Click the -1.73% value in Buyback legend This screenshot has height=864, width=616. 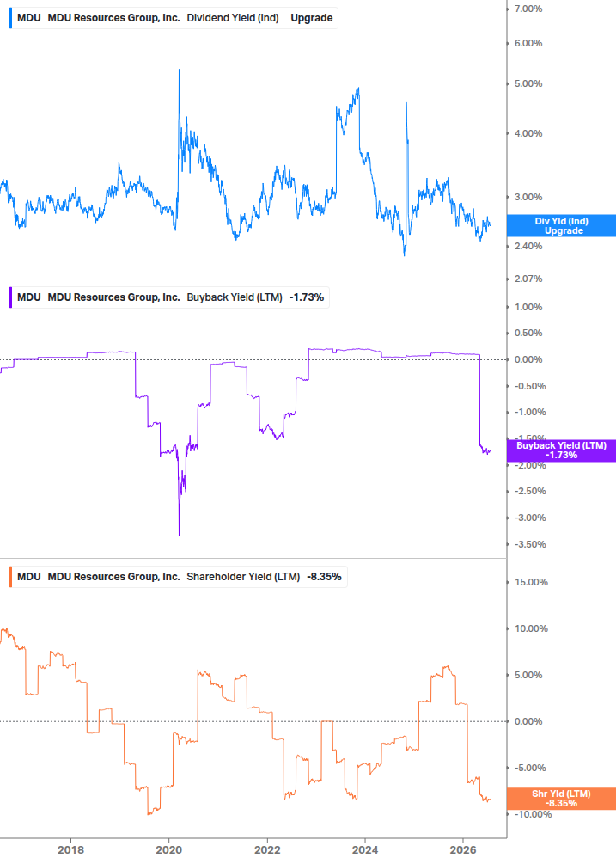point(307,297)
